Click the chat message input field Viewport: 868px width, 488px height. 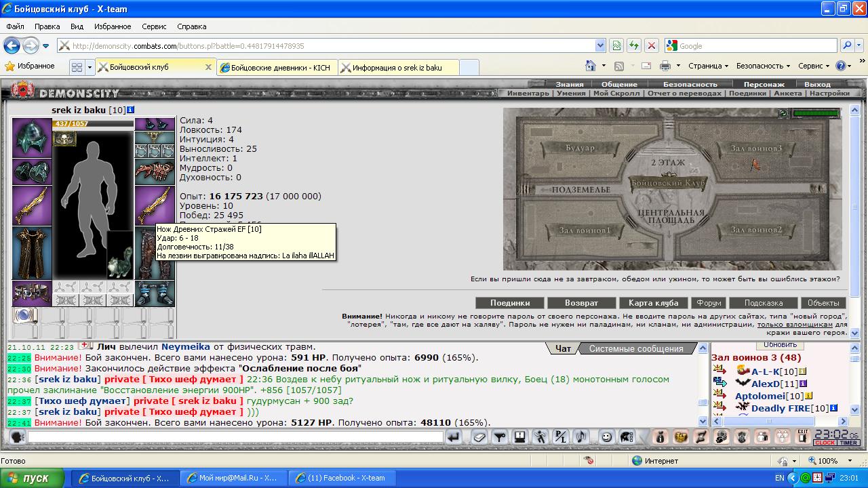pos(235,438)
